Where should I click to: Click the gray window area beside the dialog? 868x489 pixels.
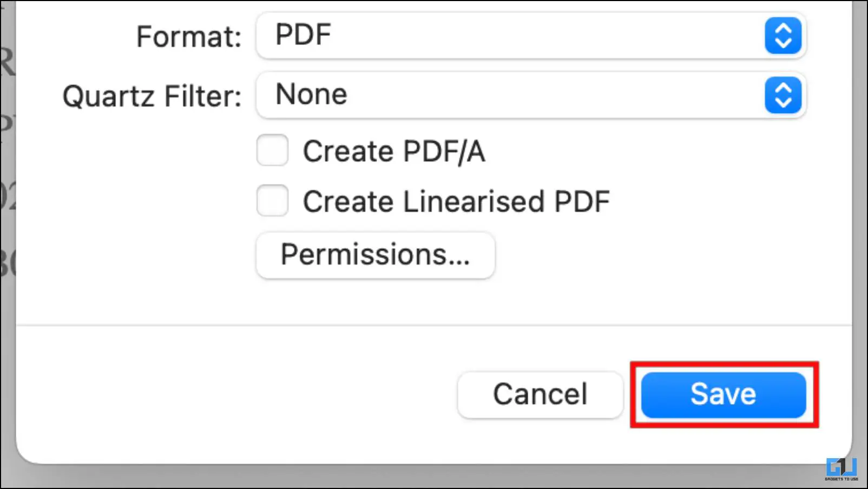point(860,216)
